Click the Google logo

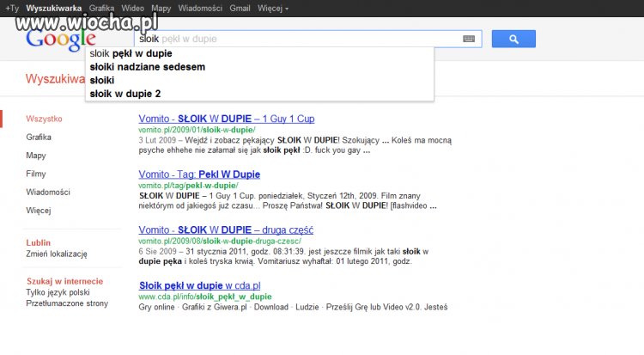(61, 40)
